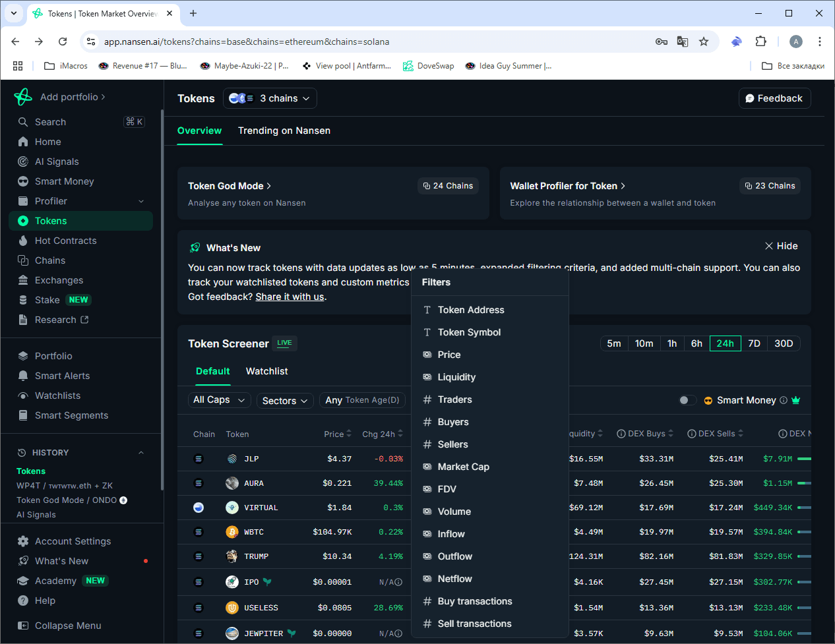The height and width of the screenshot is (644, 835).
Task: Select 30D timeframe
Action: [784, 343]
